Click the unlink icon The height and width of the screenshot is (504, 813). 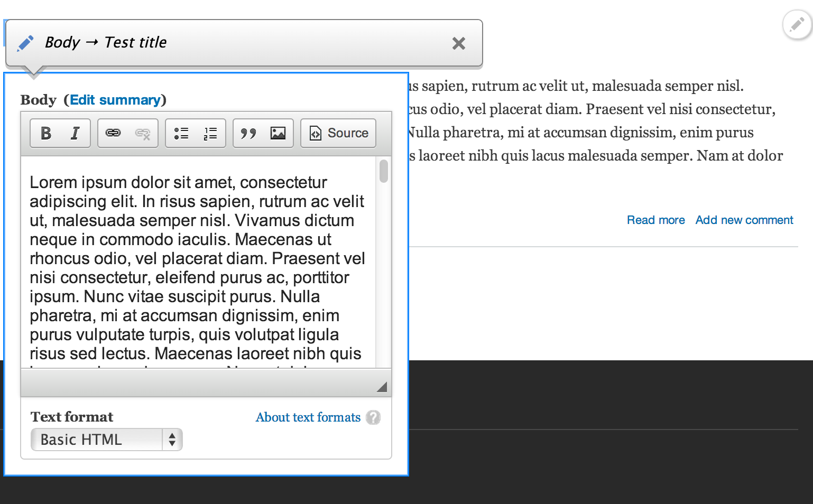pyautogui.click(x=142, y=133)
